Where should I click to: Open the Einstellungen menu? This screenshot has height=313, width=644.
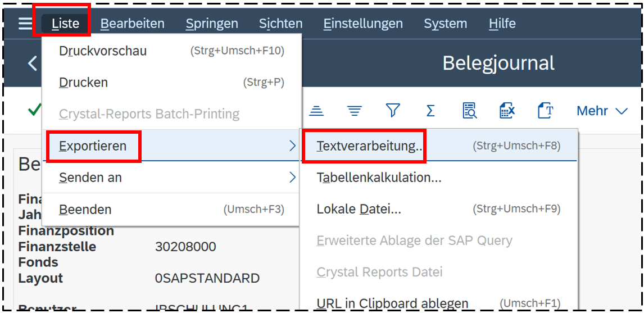[x=363, y=24]
